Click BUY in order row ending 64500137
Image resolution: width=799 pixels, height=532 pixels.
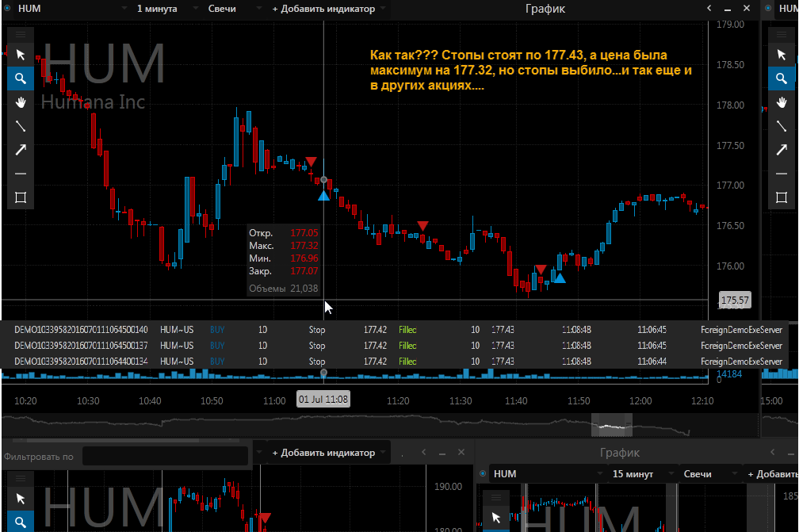click(217, 346)
